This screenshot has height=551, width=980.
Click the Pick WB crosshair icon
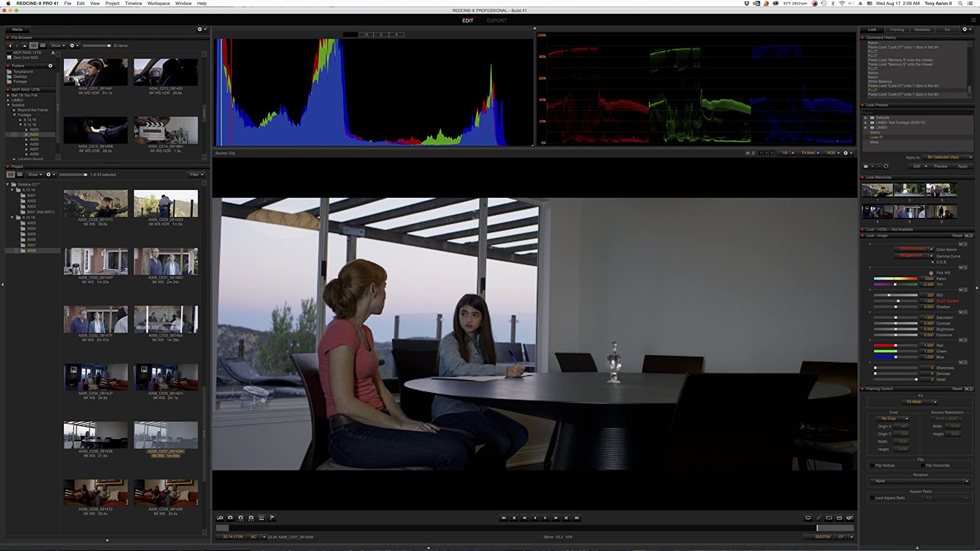931,273
